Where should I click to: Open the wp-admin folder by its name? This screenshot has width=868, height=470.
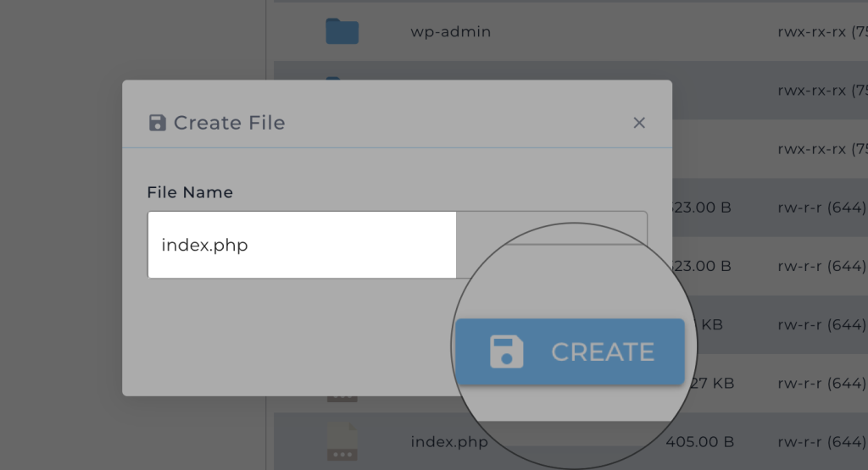coord(450,32)
